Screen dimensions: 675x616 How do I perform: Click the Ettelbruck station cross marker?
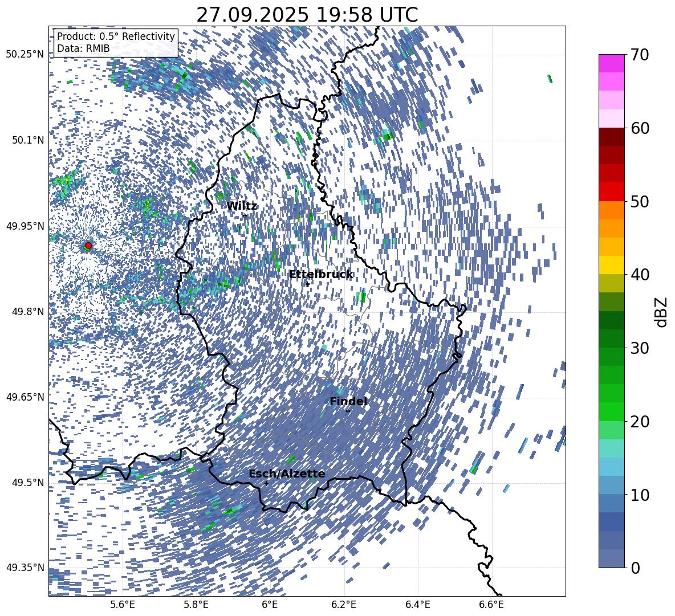click(x=307, y=284)
